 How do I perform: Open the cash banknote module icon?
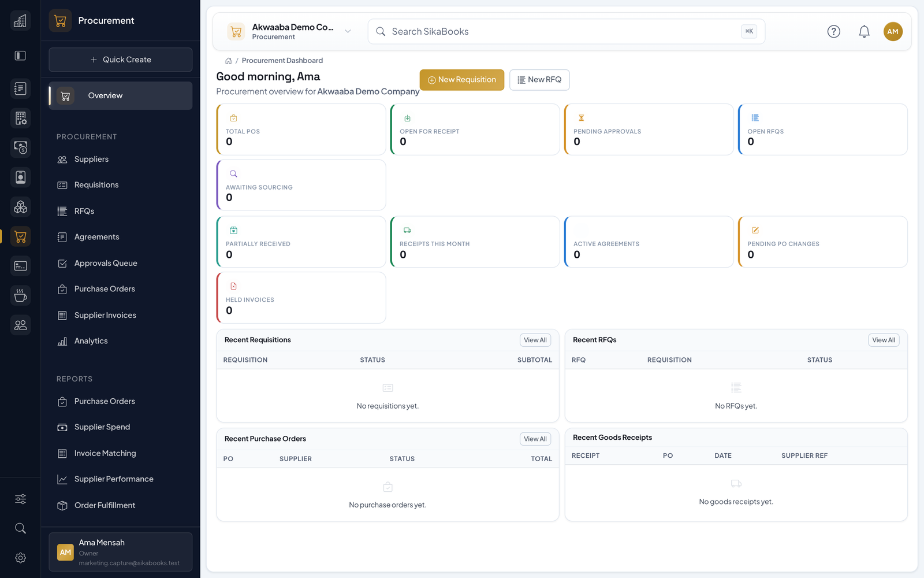pyautogui.click(x=20, y=147)
